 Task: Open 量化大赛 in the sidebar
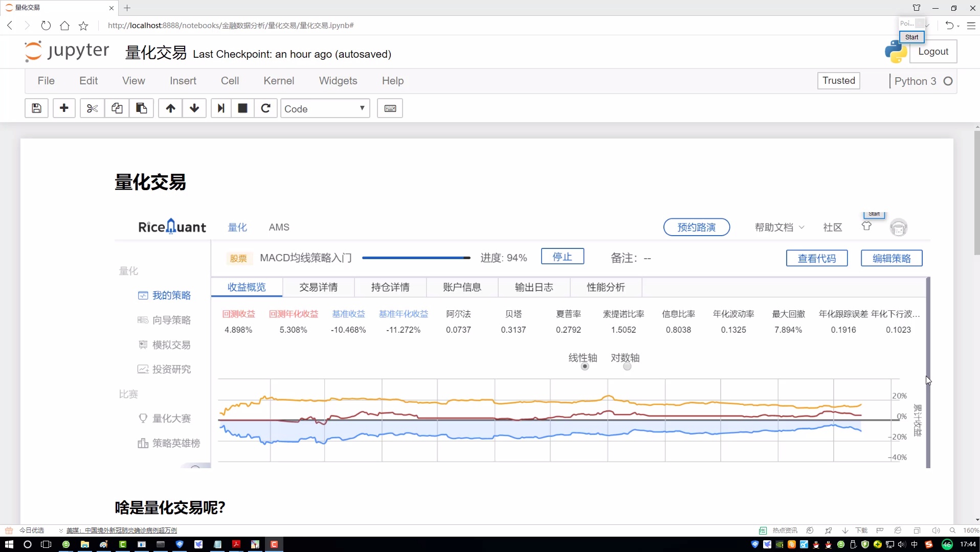(x=165, y=419)
